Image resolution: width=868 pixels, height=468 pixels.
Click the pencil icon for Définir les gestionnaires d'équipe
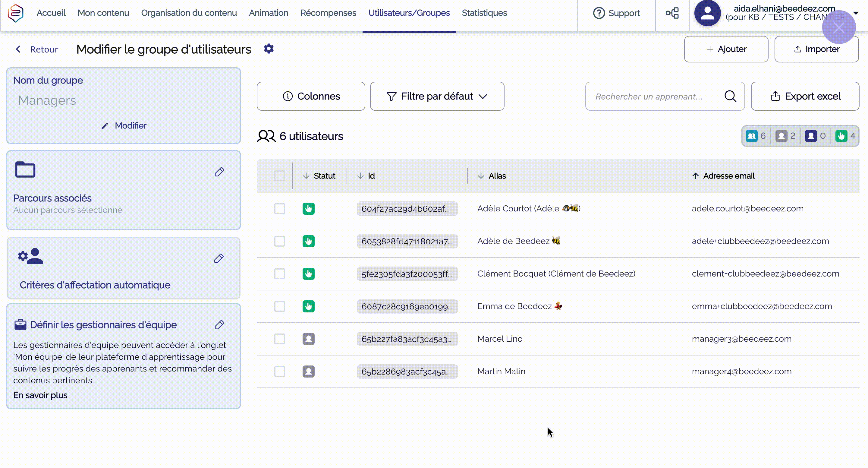[219, 324]
